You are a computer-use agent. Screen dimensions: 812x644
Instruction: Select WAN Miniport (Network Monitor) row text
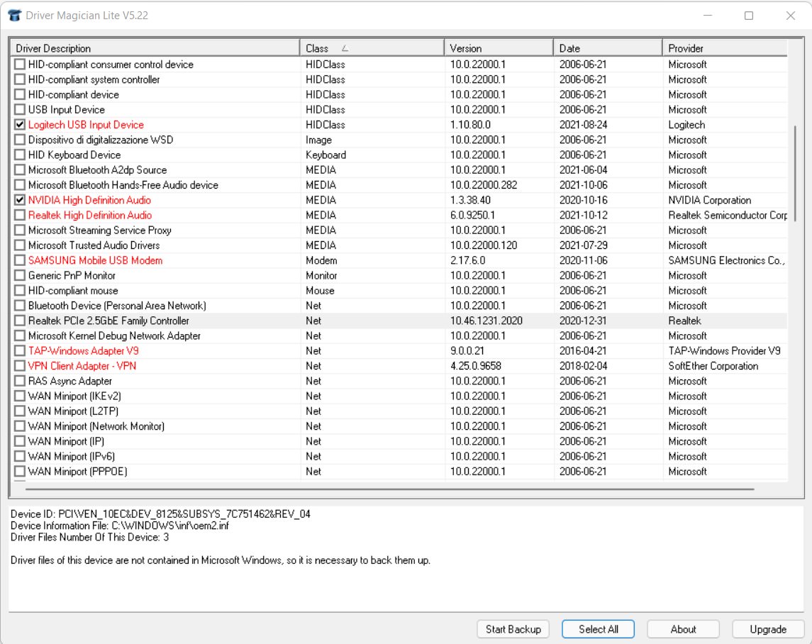(96, 426)
